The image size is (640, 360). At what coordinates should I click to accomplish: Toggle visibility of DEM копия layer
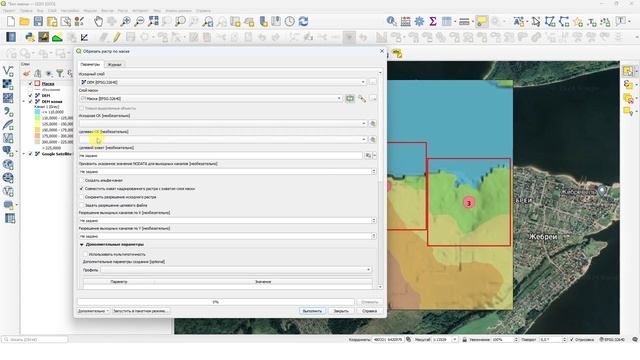[x=30, y=101]
